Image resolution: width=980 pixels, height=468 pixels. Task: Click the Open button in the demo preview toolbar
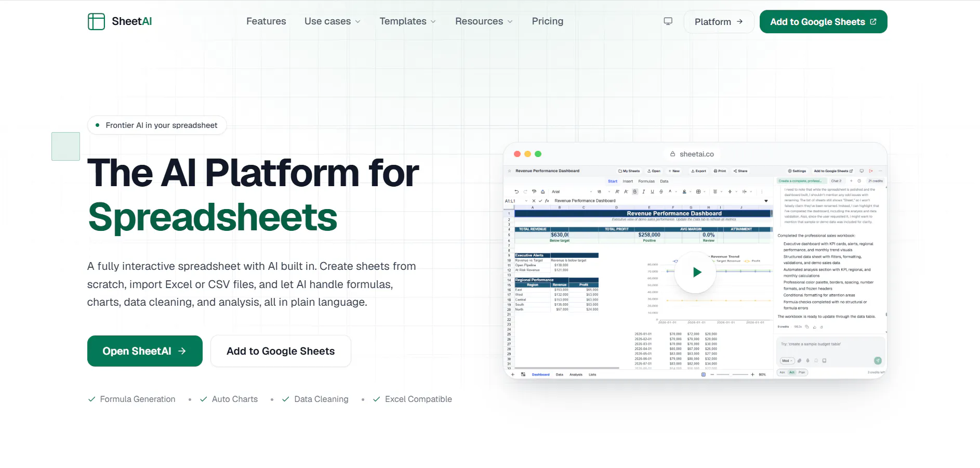654,171
